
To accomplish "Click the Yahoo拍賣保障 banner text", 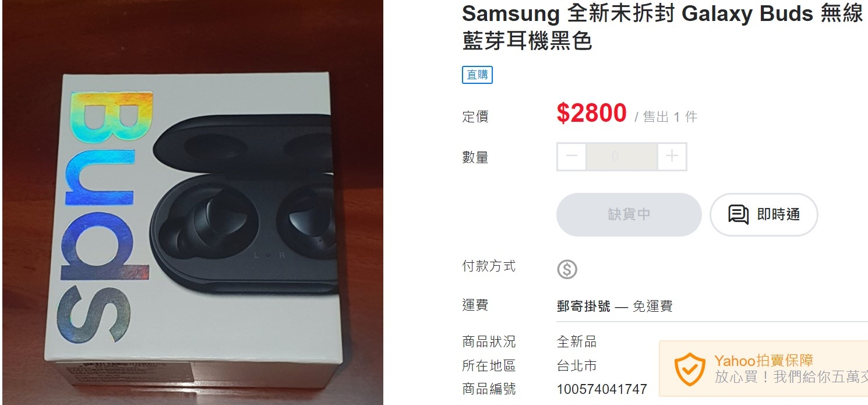I will (764, 360).
